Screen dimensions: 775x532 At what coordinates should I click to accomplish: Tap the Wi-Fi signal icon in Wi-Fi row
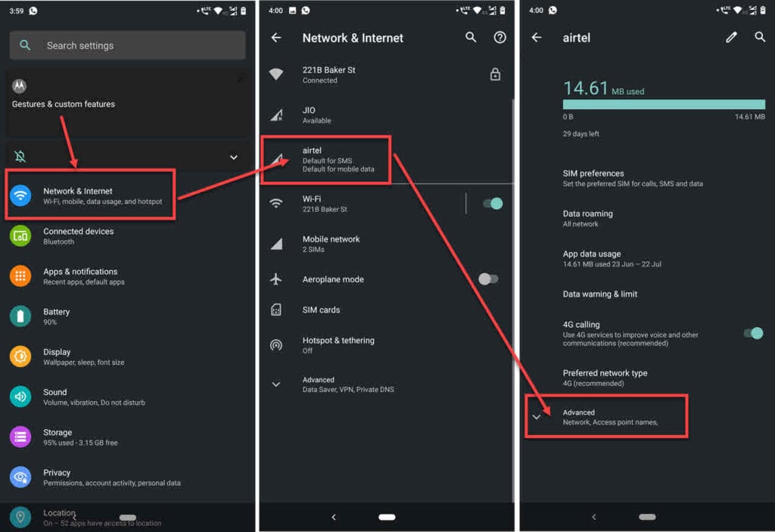[276, 204]
